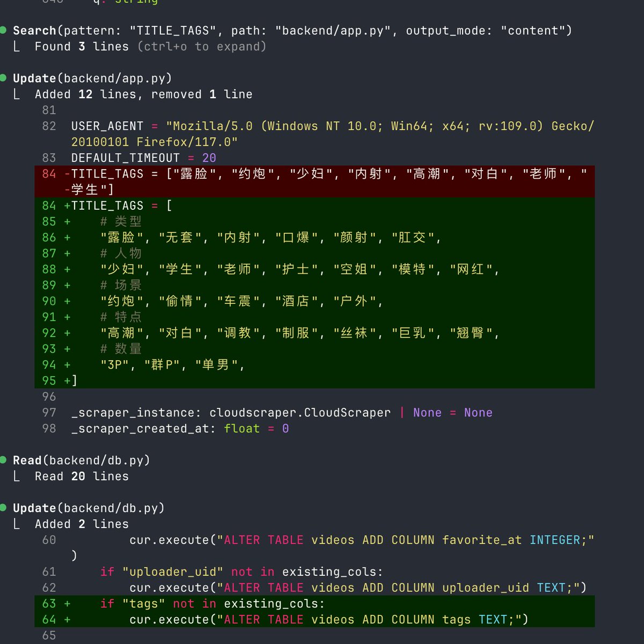Click the 'Read 20 lines' result

click(x=82, y=477)
